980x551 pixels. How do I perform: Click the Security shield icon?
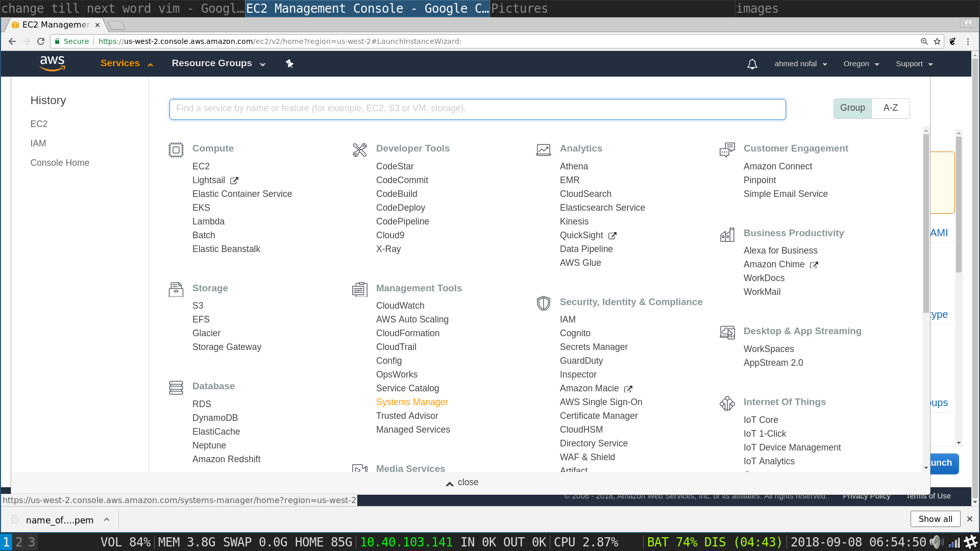point(543,303)
